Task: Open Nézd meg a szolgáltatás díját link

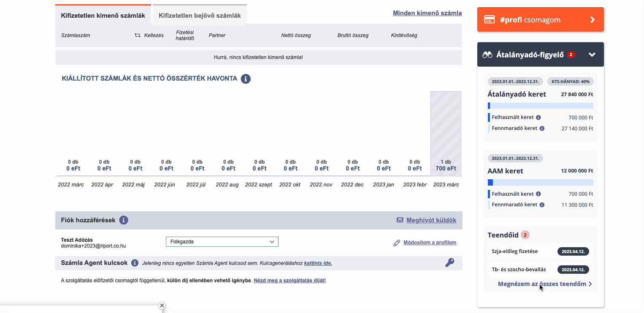Action: [x=289, y=281]
